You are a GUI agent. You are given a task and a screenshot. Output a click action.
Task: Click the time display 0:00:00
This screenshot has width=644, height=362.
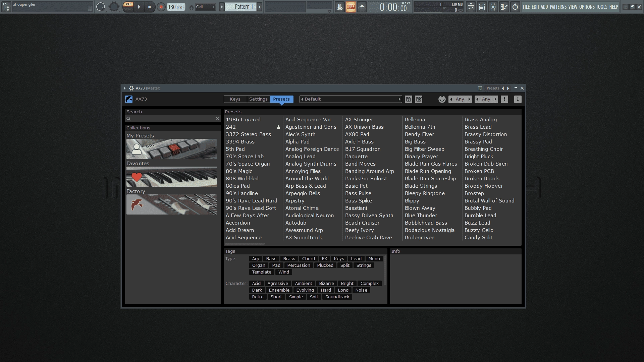[x=393, y=7]
